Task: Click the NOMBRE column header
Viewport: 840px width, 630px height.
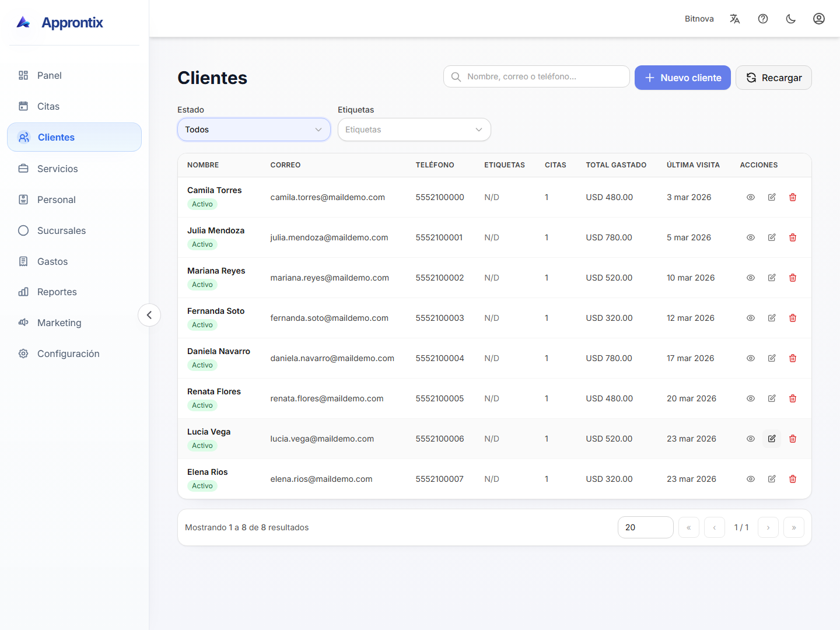Action: (x=203, y=165)
